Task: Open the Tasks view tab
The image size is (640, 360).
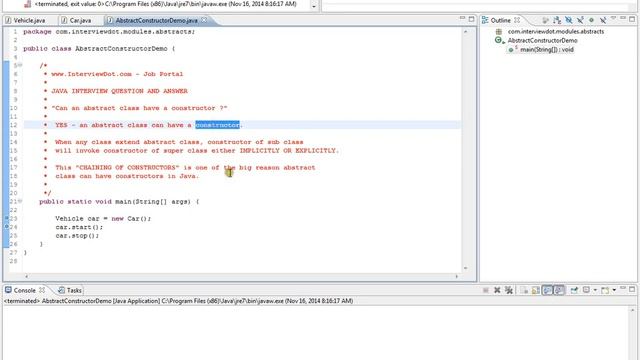Action: [x=70, y=290]
